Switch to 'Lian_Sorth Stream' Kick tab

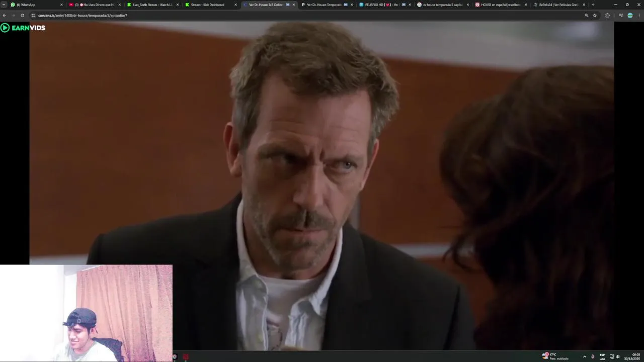pos(152,5)
